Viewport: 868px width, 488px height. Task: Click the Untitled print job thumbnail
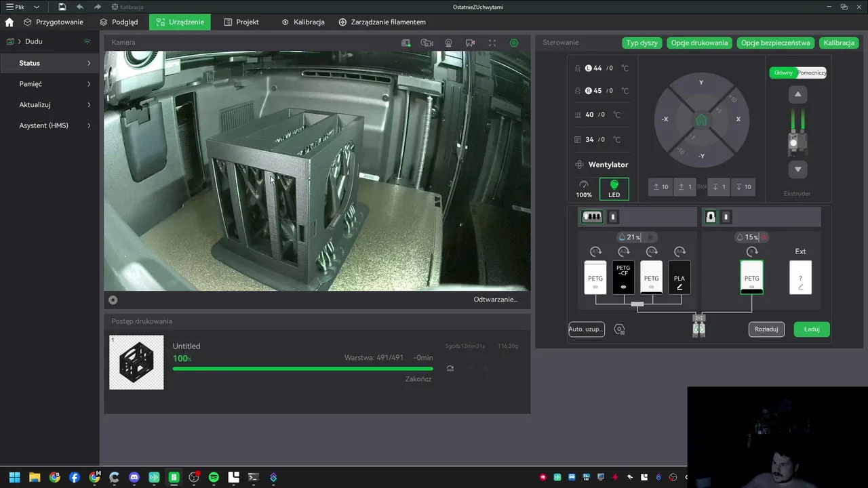[x=136, y=363]
